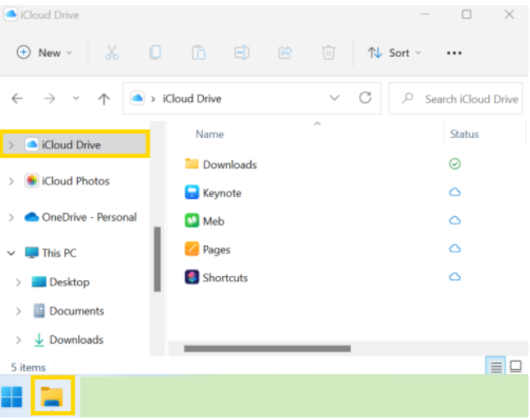Click the Pages app icon
The image size is (530, 420).
click(x=191, y=249)
